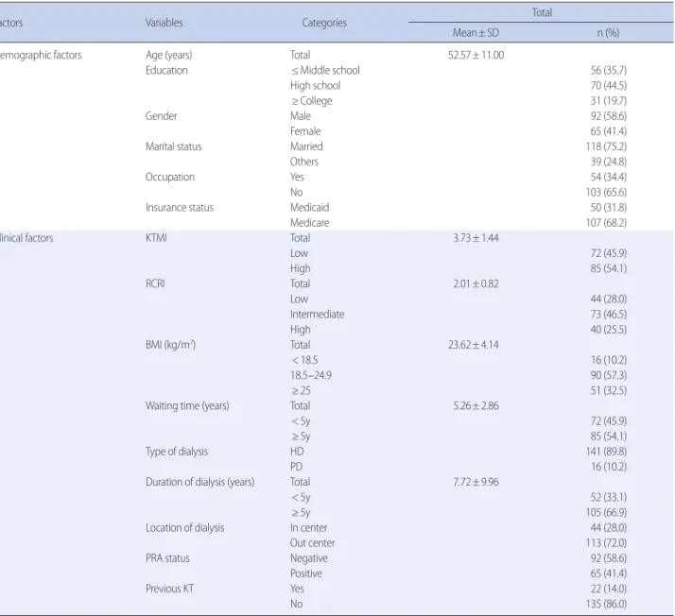Select the 'Out center' category
The width and height of the screenshot is (675, 616).
pos(312,543)
